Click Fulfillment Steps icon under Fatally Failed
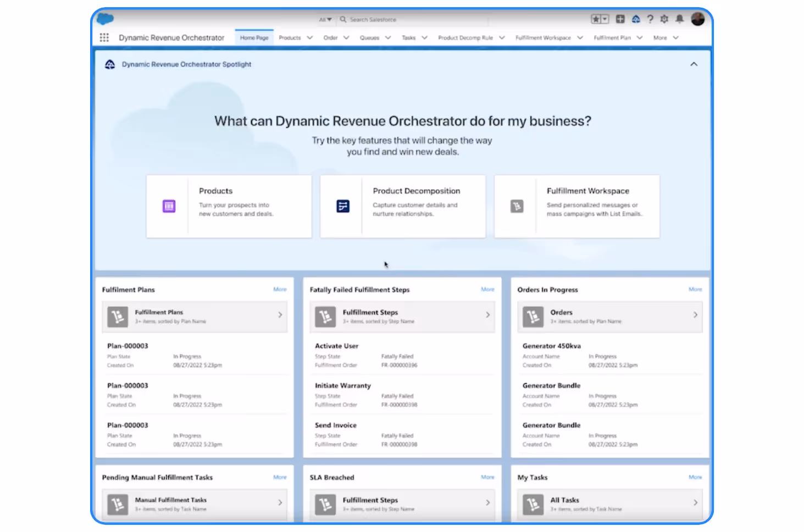This screenshot has width=804, height=532. coord(325,317)
